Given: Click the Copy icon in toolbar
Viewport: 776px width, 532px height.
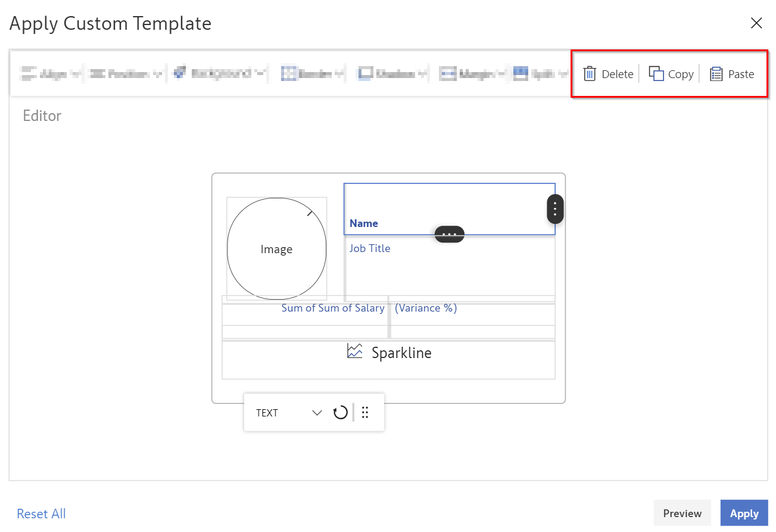Looking at the screenshot, I should coord(656,74).
